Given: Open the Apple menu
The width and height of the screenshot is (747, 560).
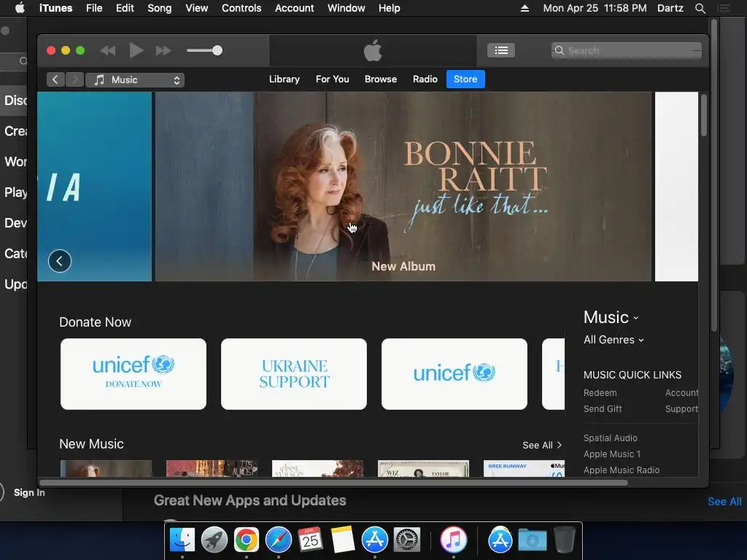Looking at the screenshot, I should click(20, 7).
